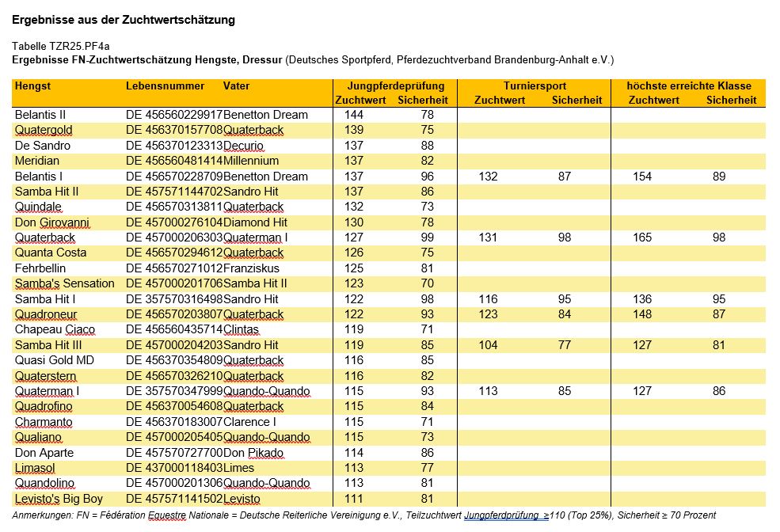
Task: Select the sire 'Clintas'
Action: point(241,329)
